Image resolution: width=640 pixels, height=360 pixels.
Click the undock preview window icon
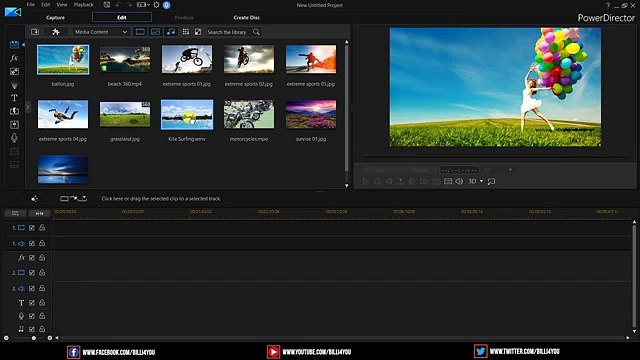point(491,181)
